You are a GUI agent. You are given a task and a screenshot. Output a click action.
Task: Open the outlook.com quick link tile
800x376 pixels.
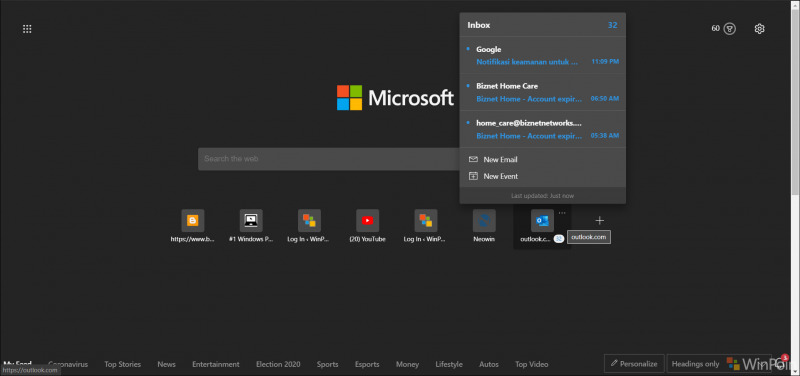[542, 227]
